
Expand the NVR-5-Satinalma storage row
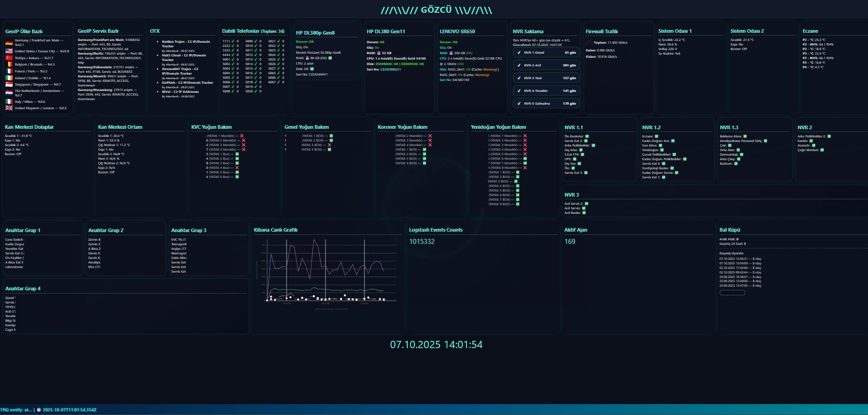546,104
